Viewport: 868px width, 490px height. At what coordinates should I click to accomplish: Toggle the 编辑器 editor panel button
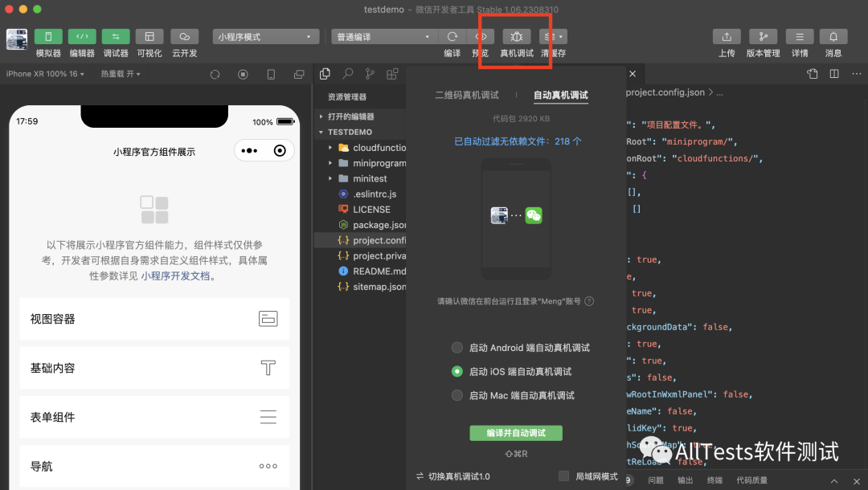click(82, 36)
